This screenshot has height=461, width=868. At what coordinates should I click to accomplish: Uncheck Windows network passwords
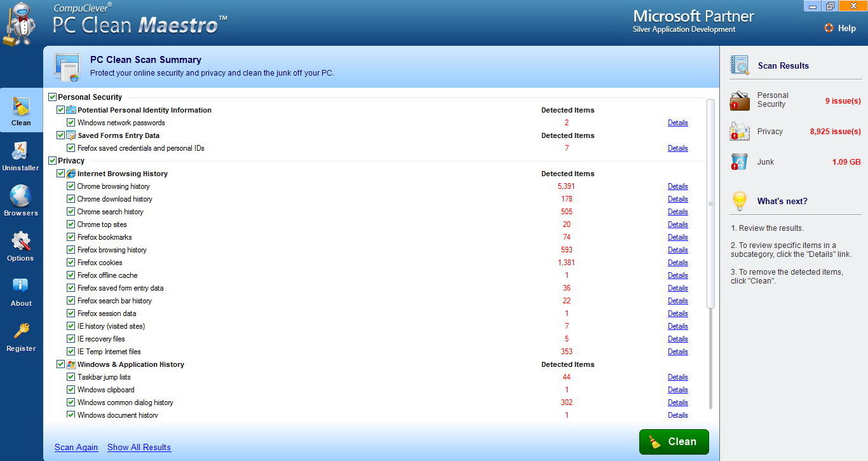71,123
